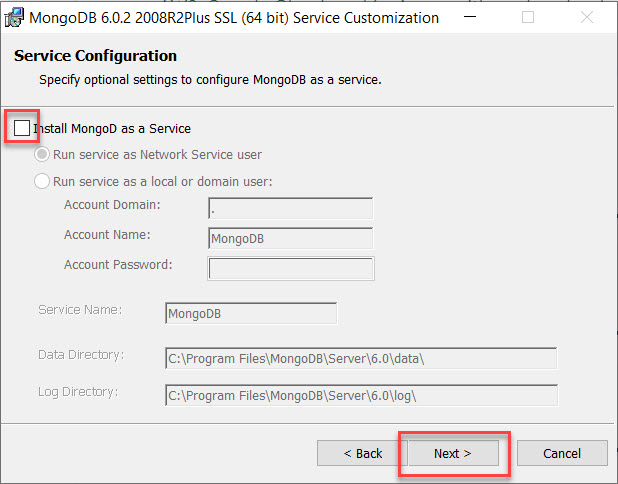Click the Account Password field
The width and height of the screenshot is (618, 484).
tap(291, 268)
